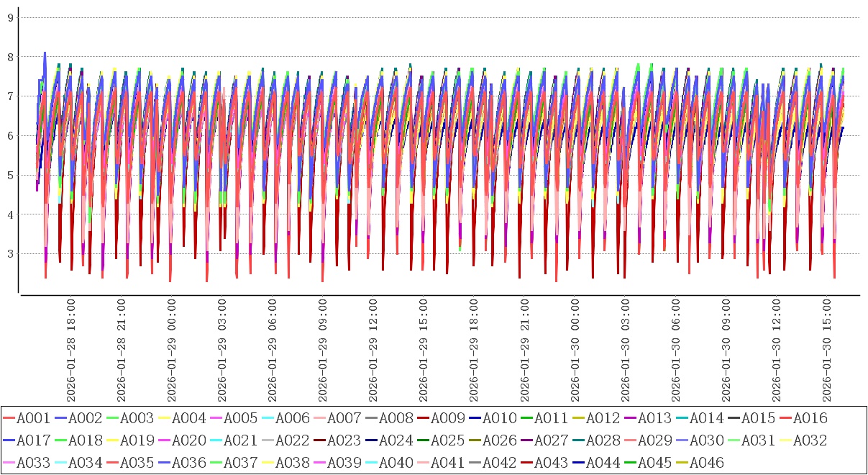Click the green swatch next to A003
This screenshot has width=868, height=475.
point(113,418)
